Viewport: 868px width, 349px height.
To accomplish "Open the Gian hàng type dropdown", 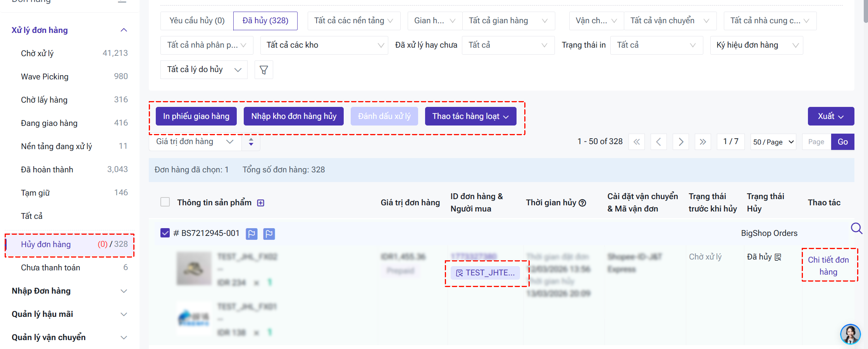I will point(435,21).
